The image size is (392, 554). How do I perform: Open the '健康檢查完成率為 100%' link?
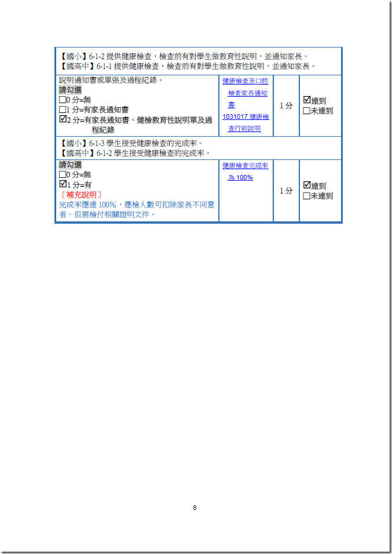[x=246, y=172]
